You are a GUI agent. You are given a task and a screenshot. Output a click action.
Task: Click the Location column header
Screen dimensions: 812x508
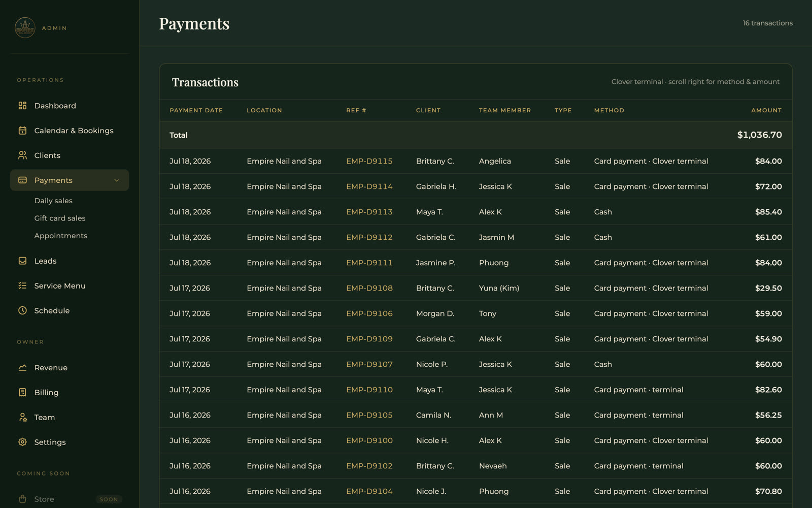tap(264, 110)
